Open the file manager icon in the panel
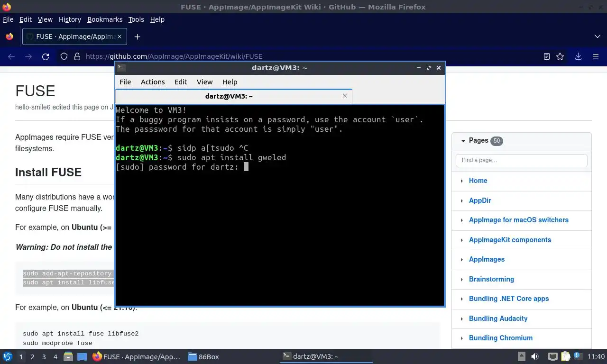607x364 pixels. [x=68, y=356]
